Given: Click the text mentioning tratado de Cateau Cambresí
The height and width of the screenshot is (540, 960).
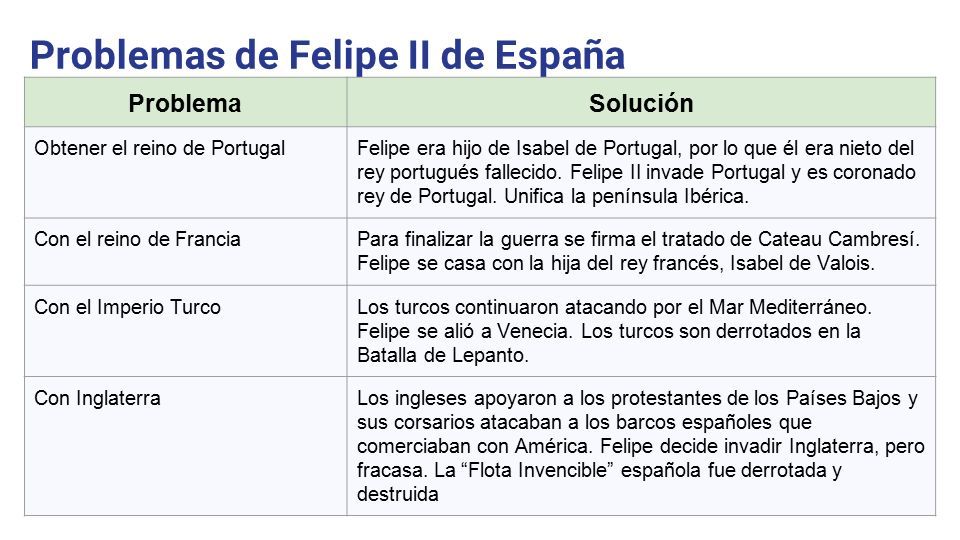Looking at the screenshot, I should 638,239.
